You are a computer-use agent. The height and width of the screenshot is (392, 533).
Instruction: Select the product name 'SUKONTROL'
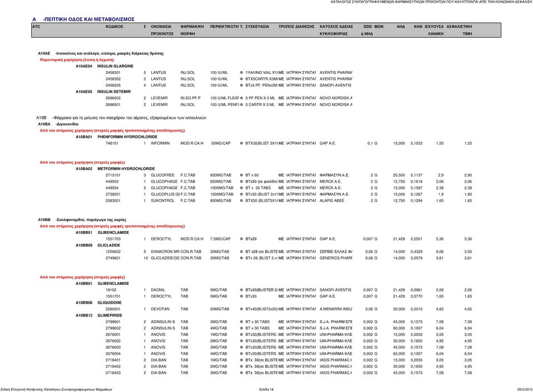162,201
